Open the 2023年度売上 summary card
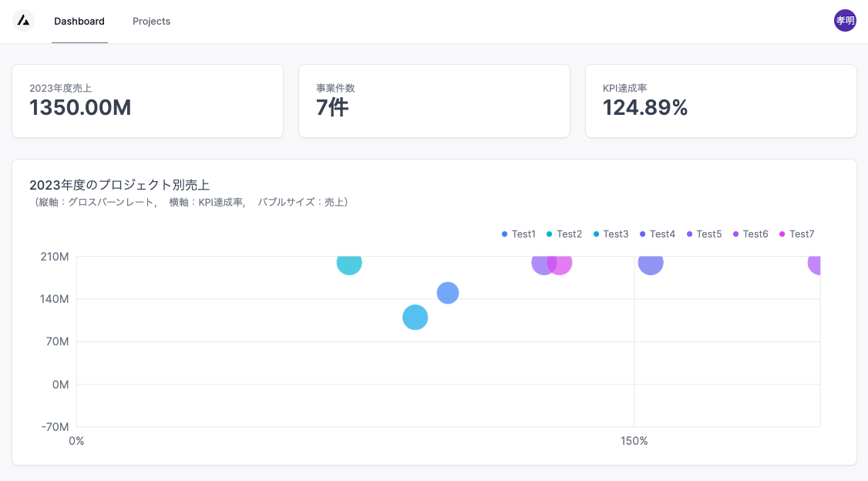The width and height of the screenshot is (868, 481). pyautogui.click(x=148, y=101)
